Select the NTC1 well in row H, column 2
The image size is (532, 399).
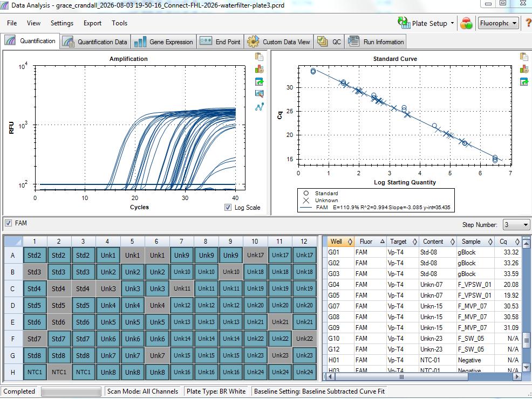(x=59, y=372)
